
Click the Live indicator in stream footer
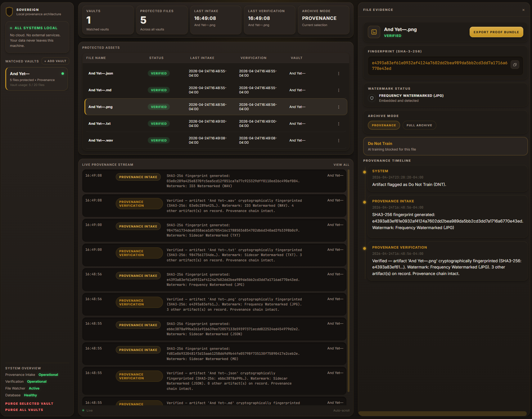pyautogui.click(x=88, y=411)
